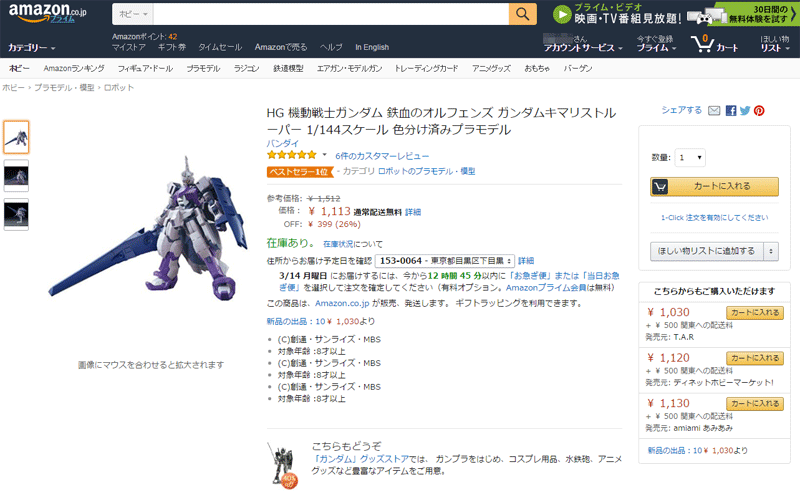Open the プラモデル tab
Image resolution: width=800 pixels, height=495 pixels.
pos(203,68)
